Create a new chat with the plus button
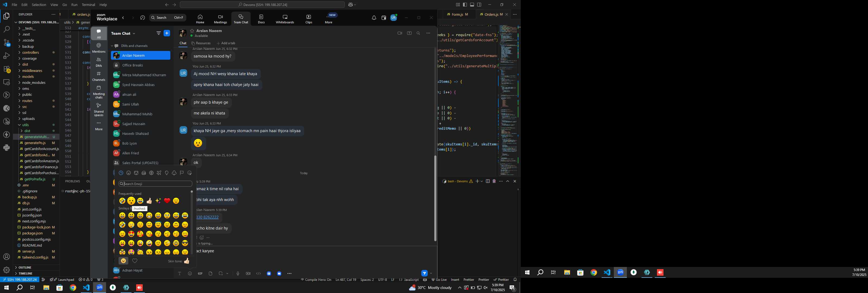This screenshot has height=293, width=868. (167, 33)
